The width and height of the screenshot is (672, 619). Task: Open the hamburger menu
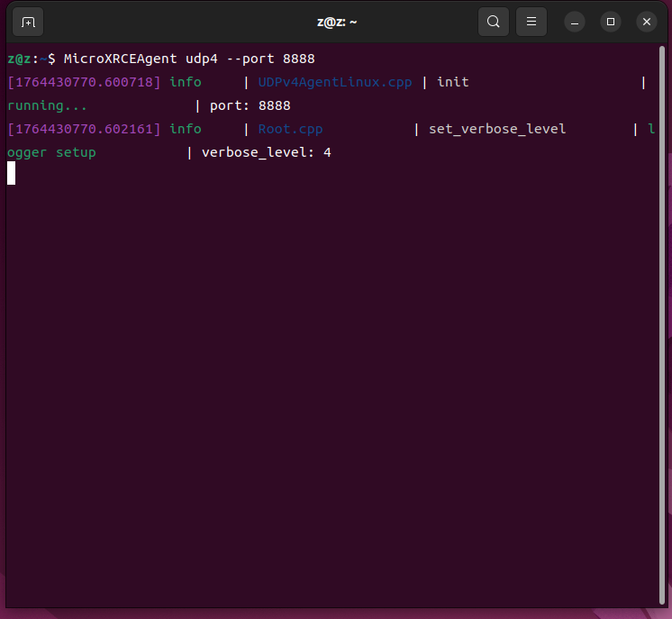[x=531, y=22]
